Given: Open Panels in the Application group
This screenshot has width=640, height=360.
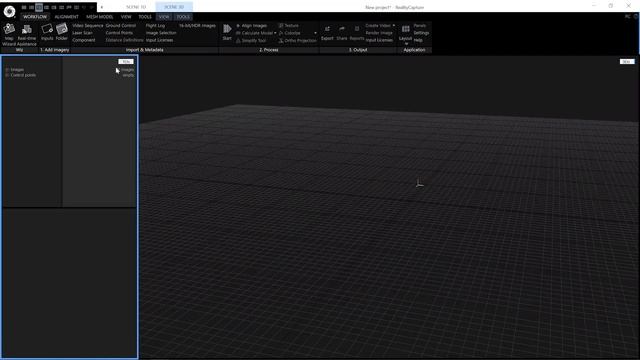Looking at the screenshot, I should coord(420,25).
